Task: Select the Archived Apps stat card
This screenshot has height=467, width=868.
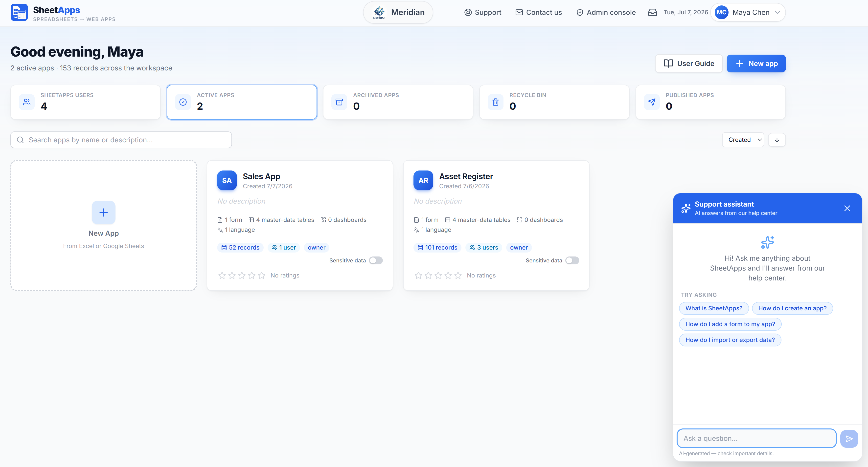Action: pos(398,102)
